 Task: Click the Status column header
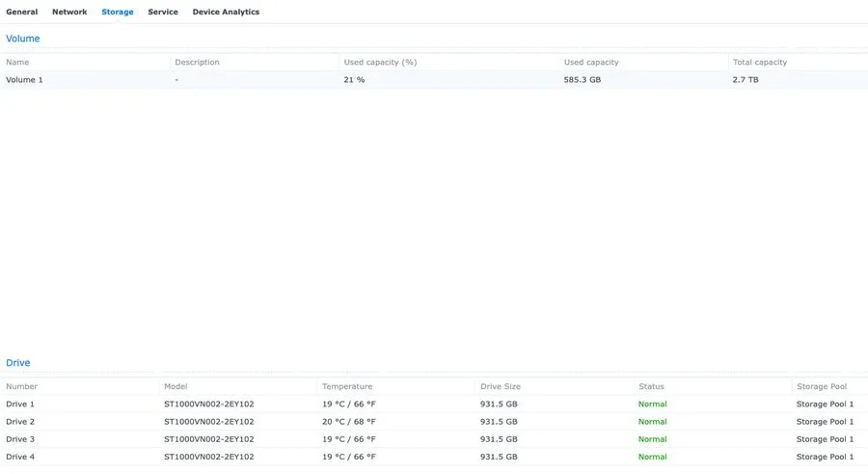tap(651, 386)
